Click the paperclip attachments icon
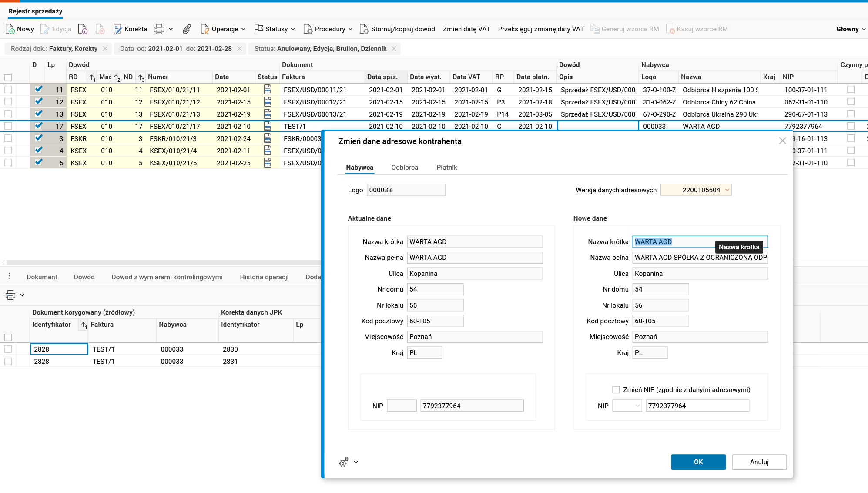The height and width of the screenshot is (493, 868). pos(187,29)
